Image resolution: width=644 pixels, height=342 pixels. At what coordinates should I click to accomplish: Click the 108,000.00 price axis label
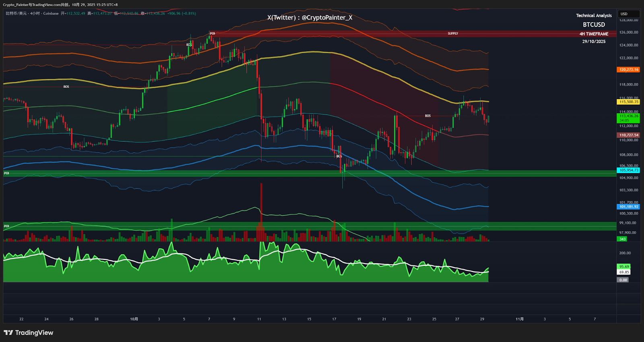[628, 155]
